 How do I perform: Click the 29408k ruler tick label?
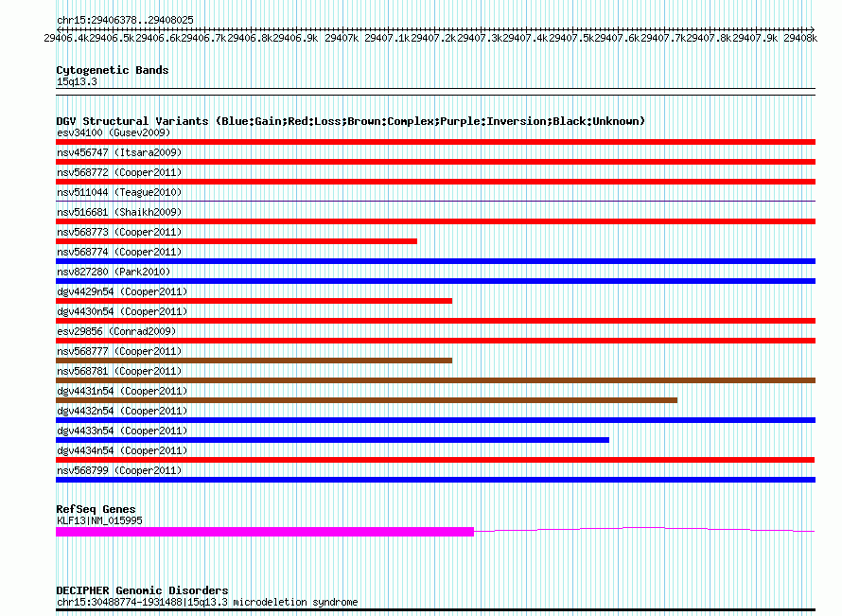click(800, 38)
